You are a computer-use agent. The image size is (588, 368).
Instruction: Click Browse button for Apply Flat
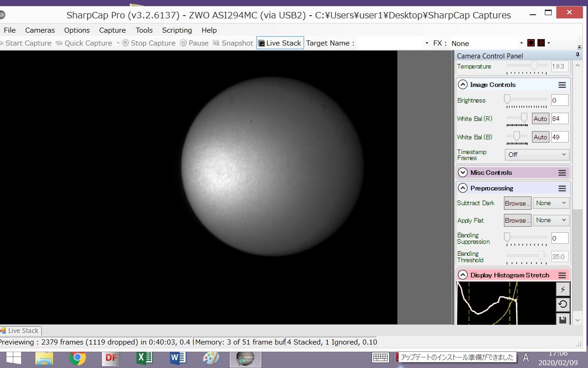517,220
